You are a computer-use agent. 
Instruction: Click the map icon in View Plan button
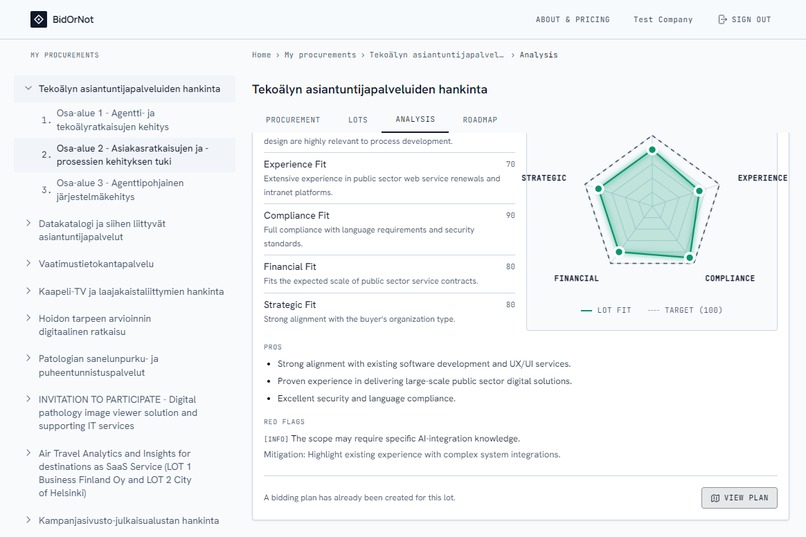pyautogui.click(x=715, y=498)
